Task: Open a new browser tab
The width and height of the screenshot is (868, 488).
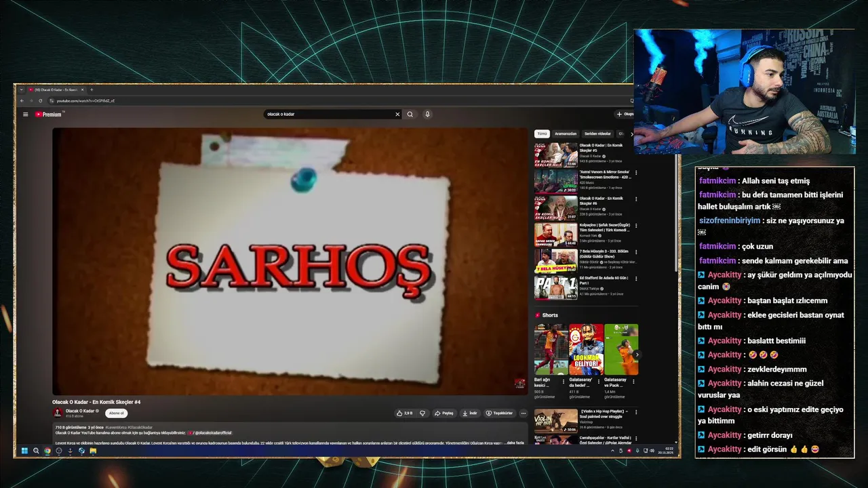Action: click(92, 89)
